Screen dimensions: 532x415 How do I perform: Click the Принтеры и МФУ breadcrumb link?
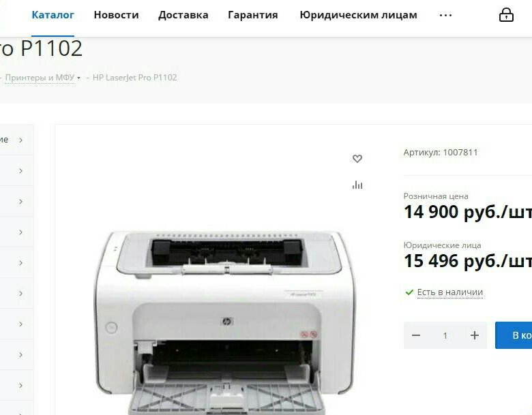[x=40, y=78]
